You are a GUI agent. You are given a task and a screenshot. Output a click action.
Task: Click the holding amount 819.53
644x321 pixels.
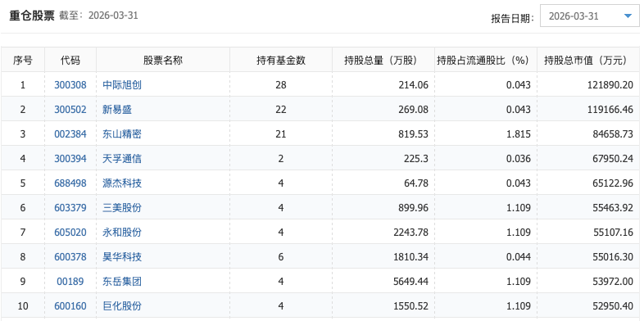pos(413,134)
